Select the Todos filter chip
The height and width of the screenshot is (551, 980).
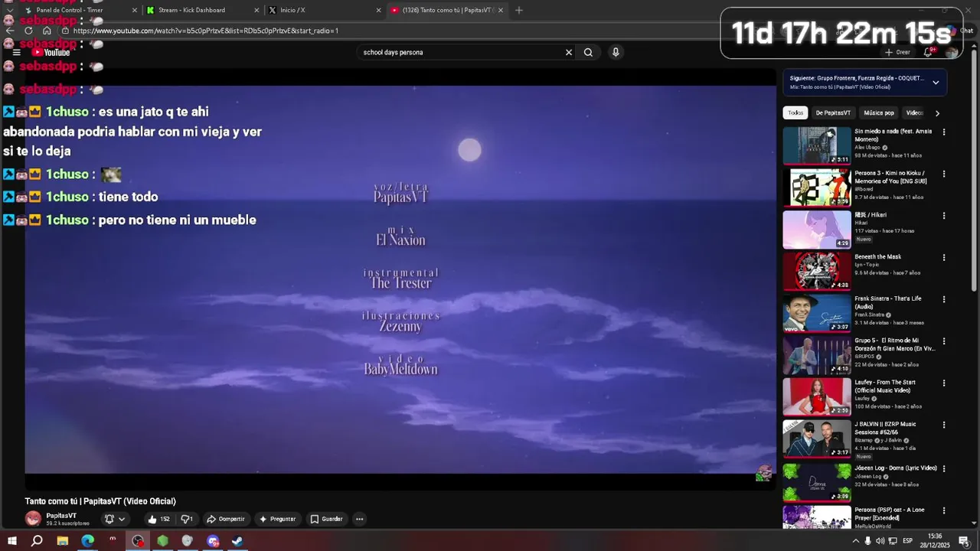coord(795,112)
